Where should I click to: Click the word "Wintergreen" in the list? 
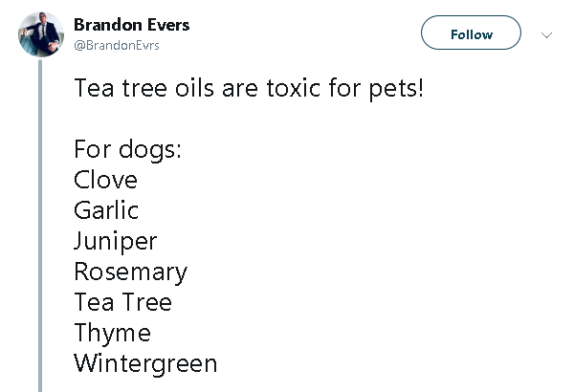(x=145, y=364)
